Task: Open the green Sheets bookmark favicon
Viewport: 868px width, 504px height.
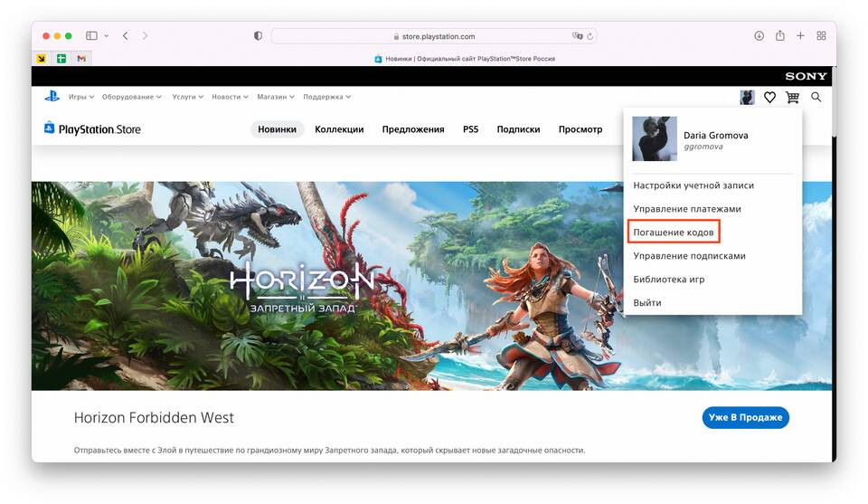Action: point(61,58)
